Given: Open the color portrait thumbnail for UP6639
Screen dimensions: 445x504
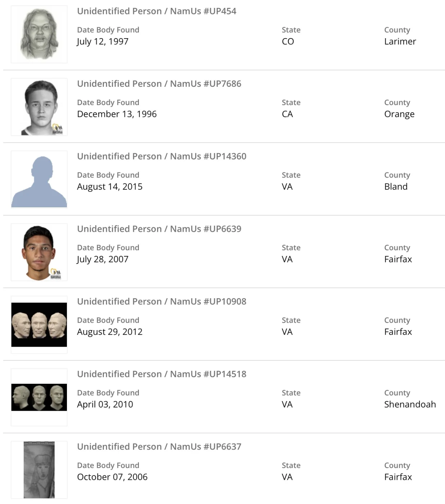Looking at the screenshot, I should click(39, 252).
